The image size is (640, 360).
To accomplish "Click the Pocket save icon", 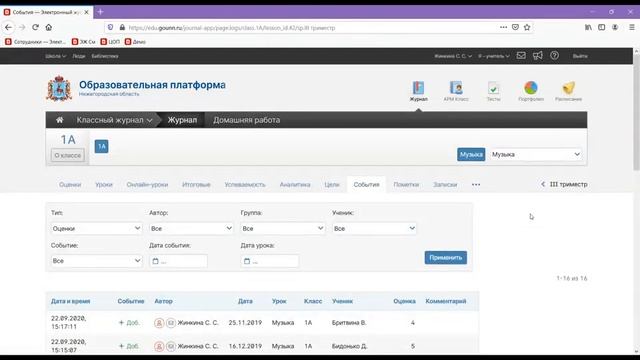I will tap(515, 27).
